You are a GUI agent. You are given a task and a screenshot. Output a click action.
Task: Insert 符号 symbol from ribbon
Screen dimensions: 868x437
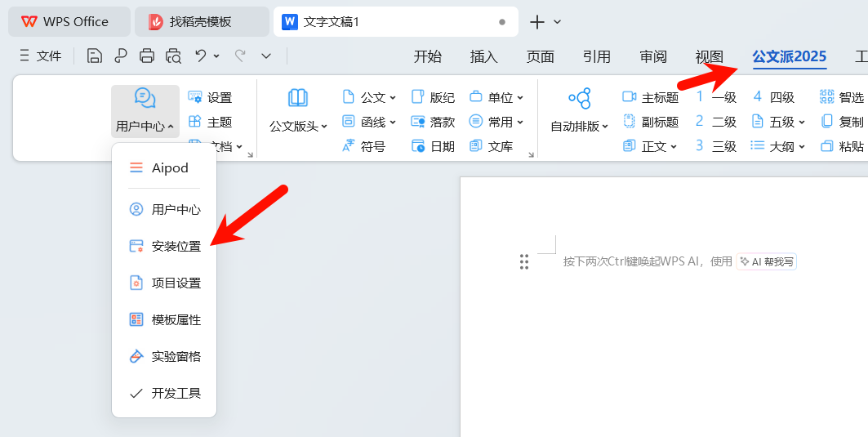point(363,146)
